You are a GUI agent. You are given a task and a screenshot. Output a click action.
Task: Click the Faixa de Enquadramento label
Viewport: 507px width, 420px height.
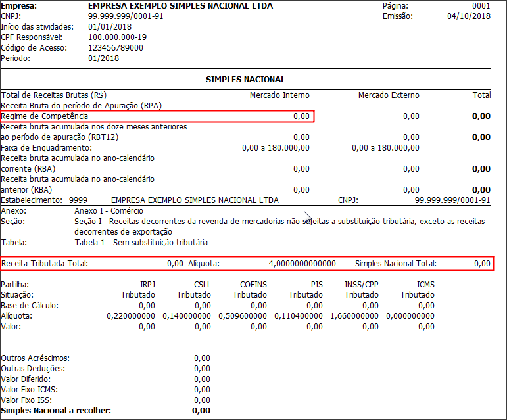(x=47, y=148)
